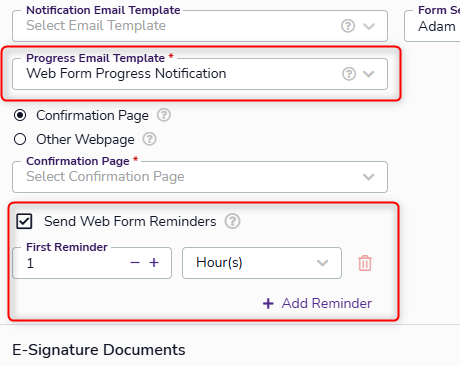
Task: Click the Form Sender field showing Adam
Action: pyautogui.click(x=432, y=26)
